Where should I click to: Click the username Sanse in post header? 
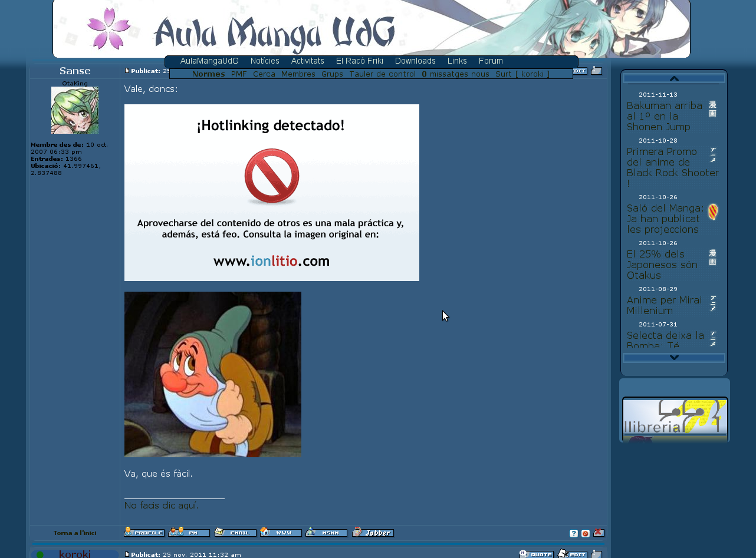point(75,71)
